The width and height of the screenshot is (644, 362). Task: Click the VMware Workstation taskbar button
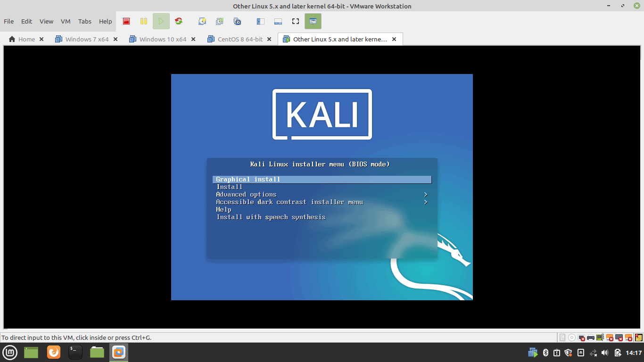click(119, 352)
